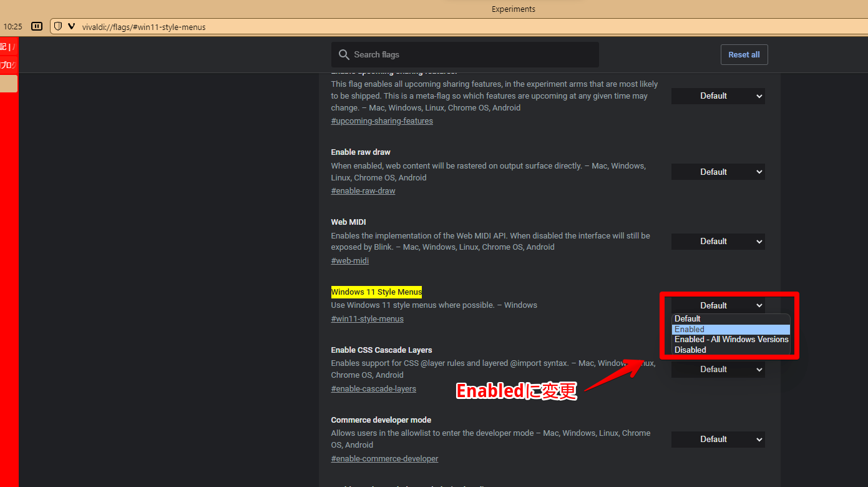868x487 pixels.
Task: Click the highlighted Windows 11 Style Menus heading
Action: [x=376, y=292]
